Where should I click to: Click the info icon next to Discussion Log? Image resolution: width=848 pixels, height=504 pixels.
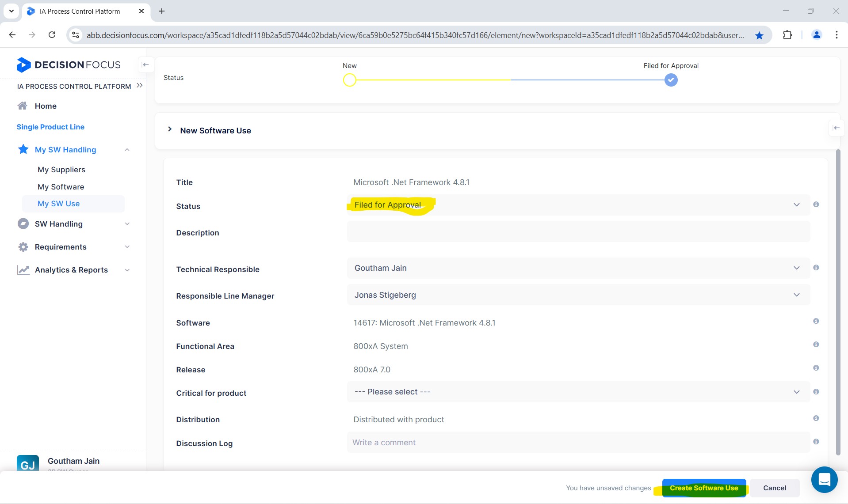point(816,442)
